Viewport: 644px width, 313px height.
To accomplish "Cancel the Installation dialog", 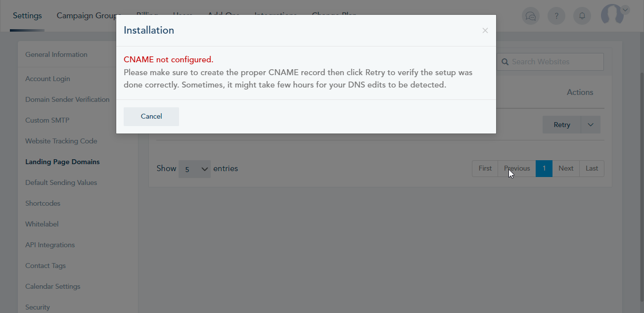I will [151, 116].
